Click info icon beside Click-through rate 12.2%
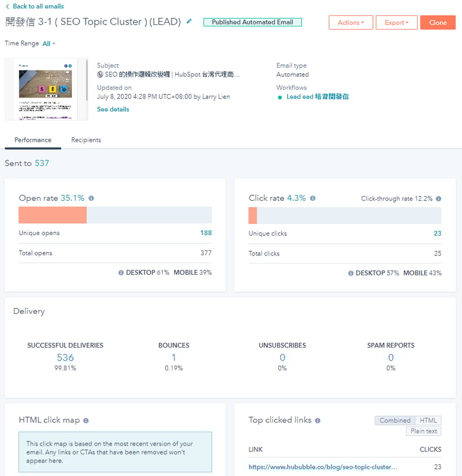 (x=438, y=199)
